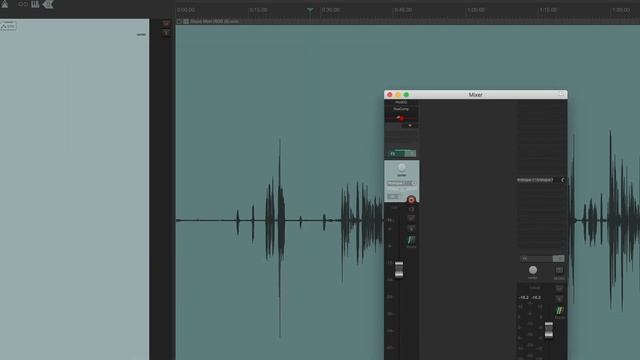The width and height of the screenshot is (640, 360).
Task: Toggle the master FX bypass button
Action: click(x=558, y=258)
